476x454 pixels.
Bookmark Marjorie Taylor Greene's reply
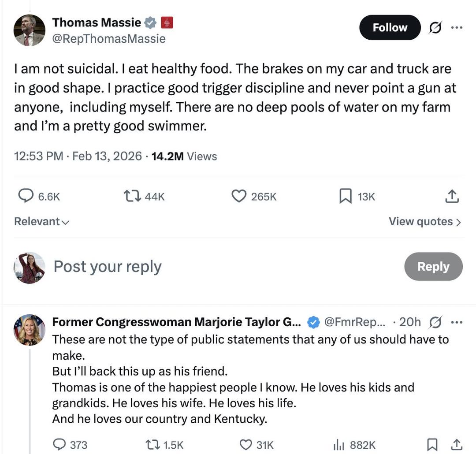(433, 444)
